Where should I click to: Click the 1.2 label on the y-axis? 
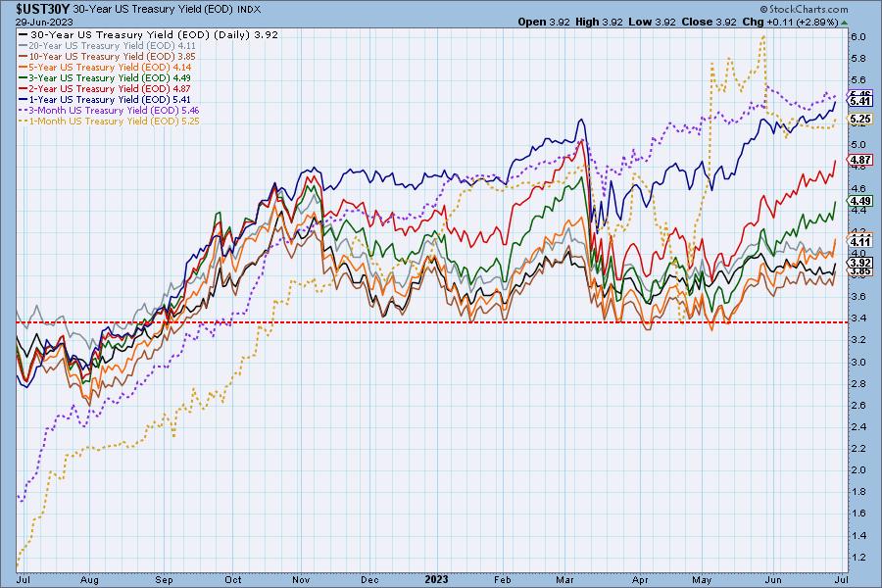point(857,557)
